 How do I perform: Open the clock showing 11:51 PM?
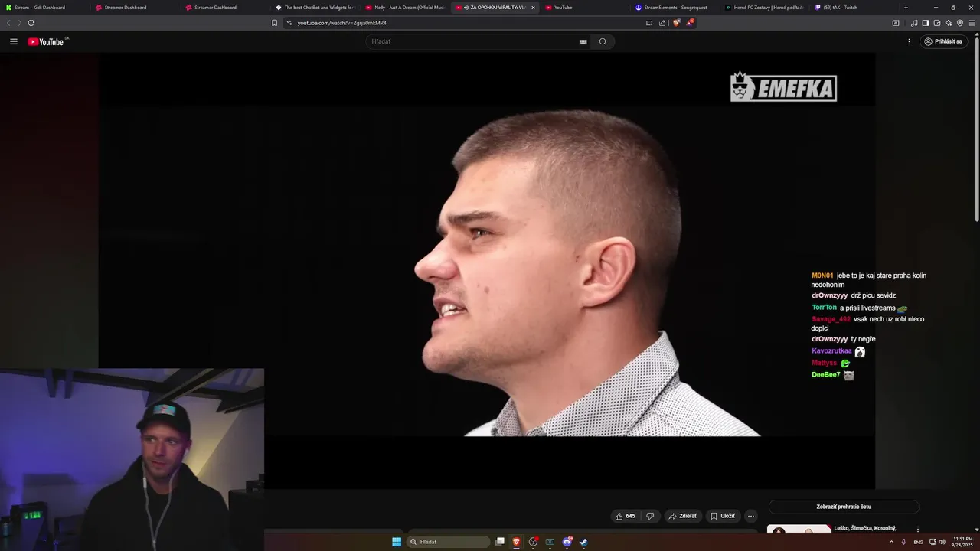click(x=962, y=542)
